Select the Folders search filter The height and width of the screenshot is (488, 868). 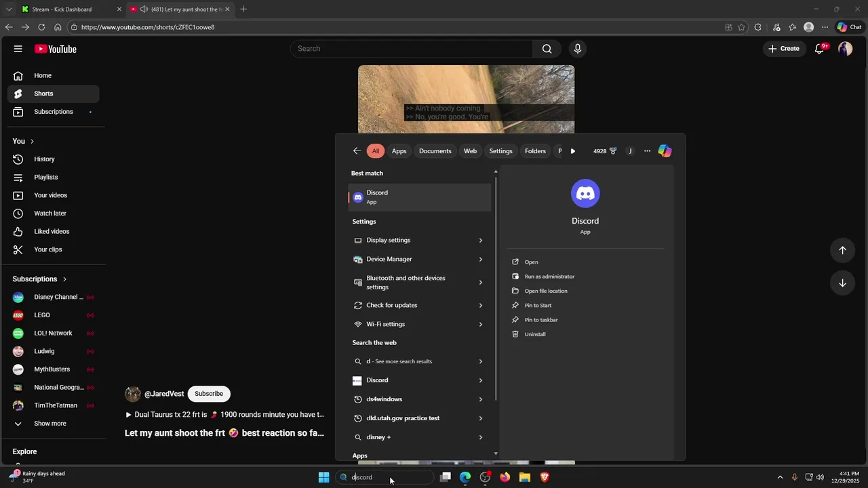coord(535,151)
